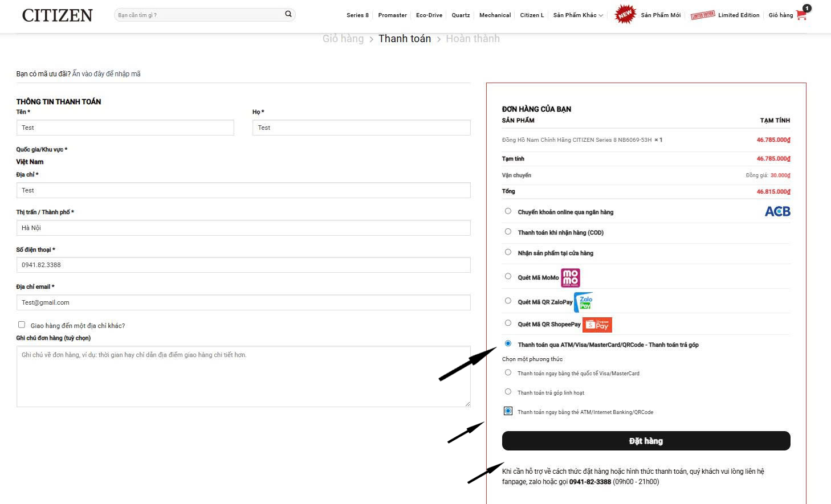Open the Promaster menu item
831x504 pixels.
coord(392,15)
